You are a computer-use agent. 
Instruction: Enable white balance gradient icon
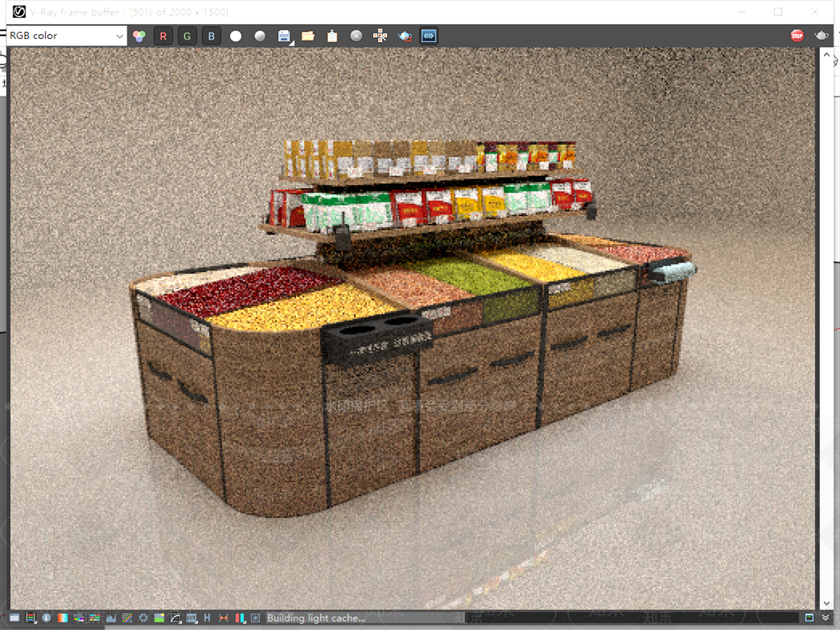pos(62,618)
